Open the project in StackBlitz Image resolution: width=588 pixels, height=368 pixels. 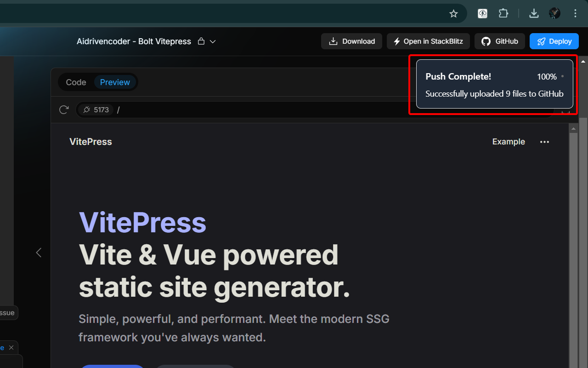tap(428, 41)
